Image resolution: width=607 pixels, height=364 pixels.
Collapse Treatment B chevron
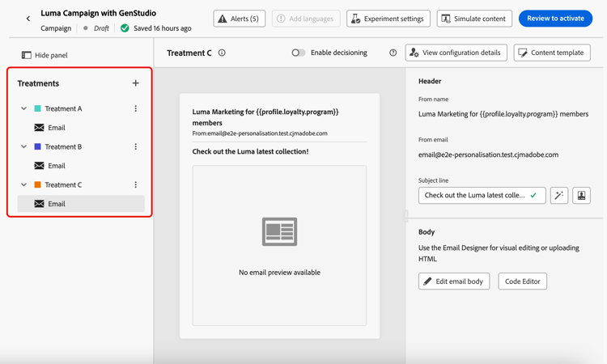(x=24, y=146)
